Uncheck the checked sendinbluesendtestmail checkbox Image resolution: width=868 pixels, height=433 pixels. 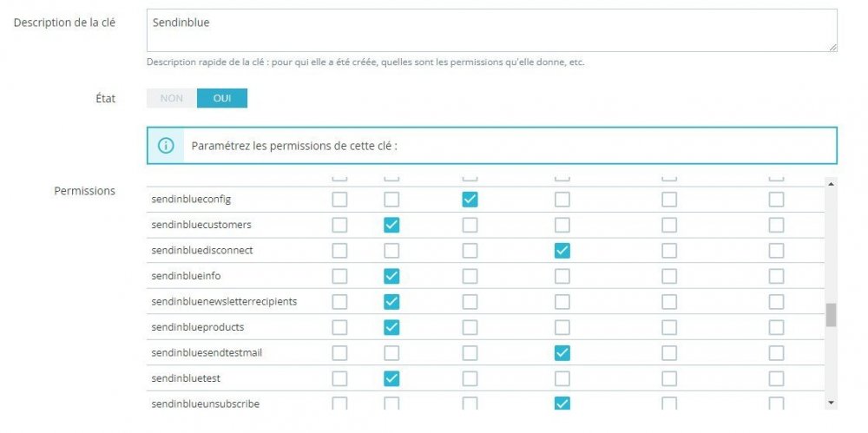tap(562, 353)
